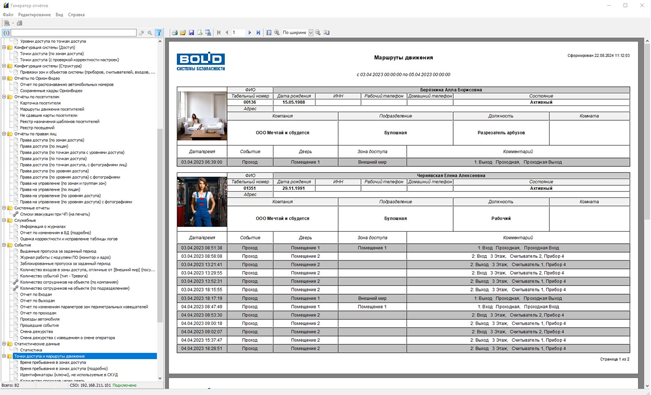Click the open report folder icon

(x=183, y=32)
